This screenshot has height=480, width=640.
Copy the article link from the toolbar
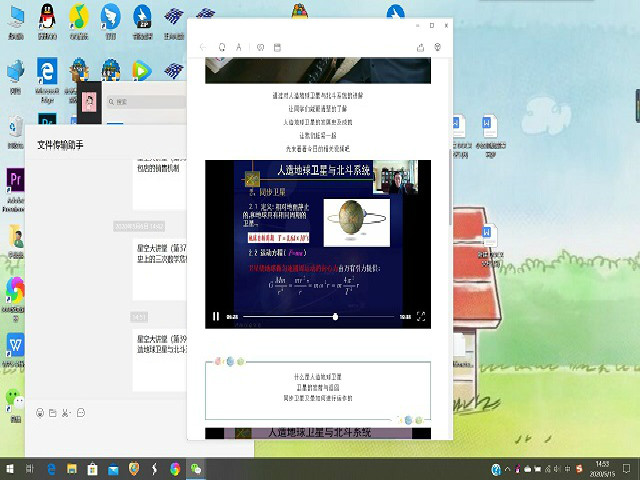260,47
